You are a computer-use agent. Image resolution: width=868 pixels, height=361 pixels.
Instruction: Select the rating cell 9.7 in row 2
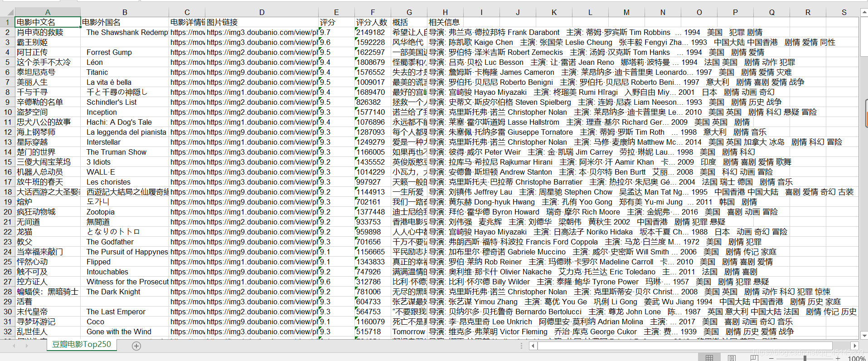tap(336, 32)
